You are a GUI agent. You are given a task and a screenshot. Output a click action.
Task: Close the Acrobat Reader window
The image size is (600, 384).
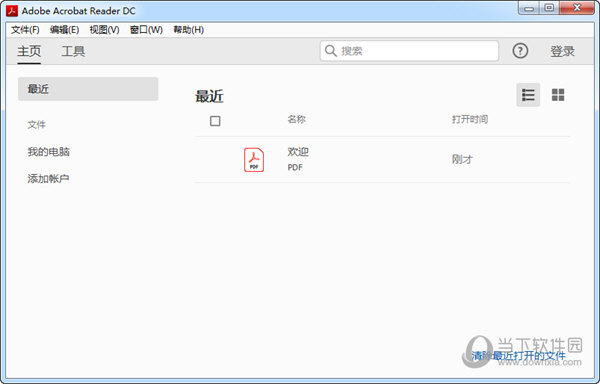pos(577,8)
